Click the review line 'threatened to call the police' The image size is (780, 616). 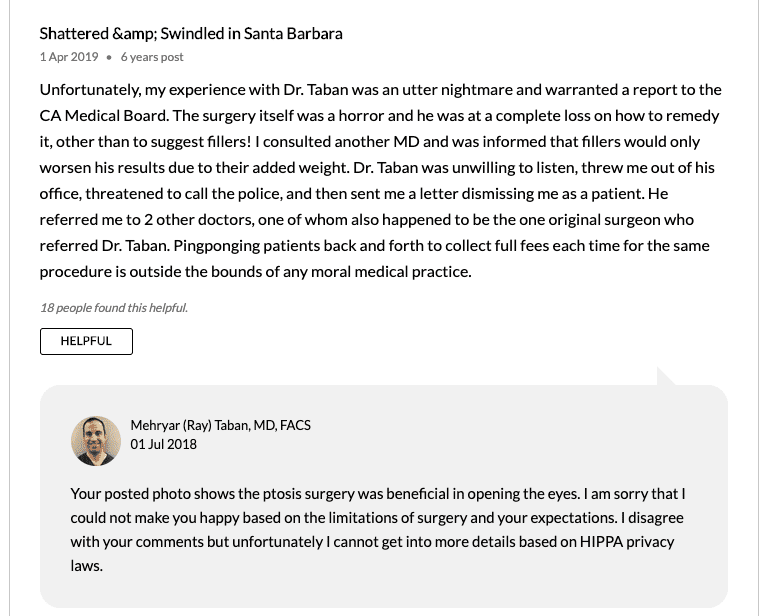(354, 194)
